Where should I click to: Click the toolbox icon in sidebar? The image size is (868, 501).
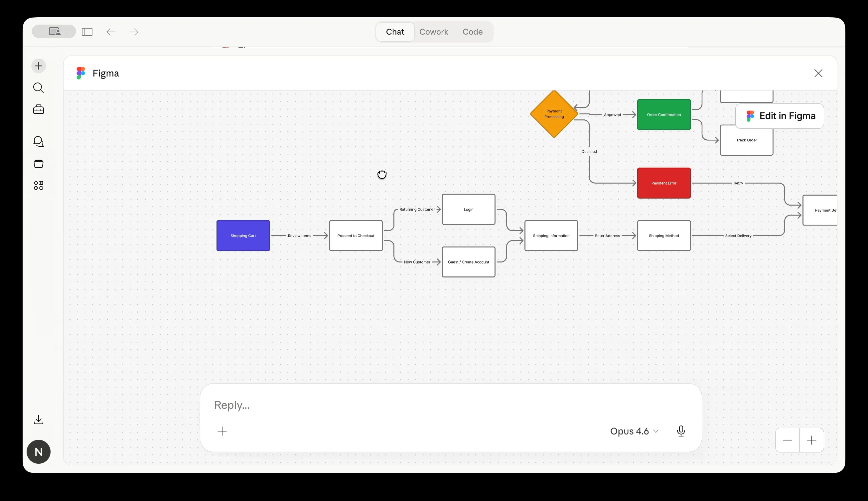point(39,109)
